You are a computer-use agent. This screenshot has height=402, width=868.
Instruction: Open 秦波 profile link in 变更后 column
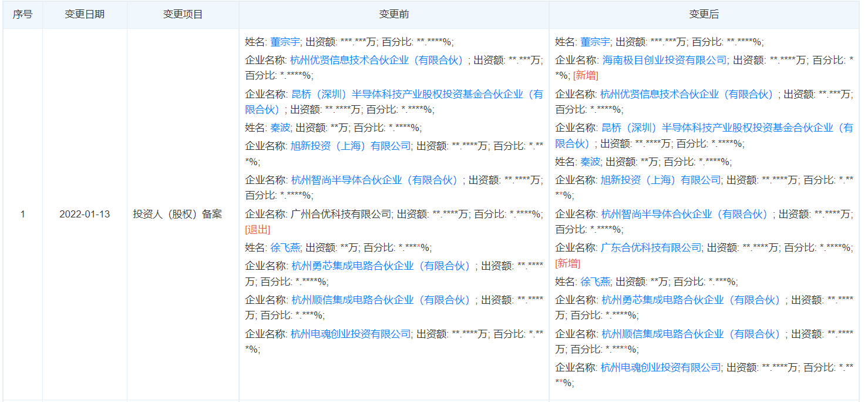pos(590,162)
